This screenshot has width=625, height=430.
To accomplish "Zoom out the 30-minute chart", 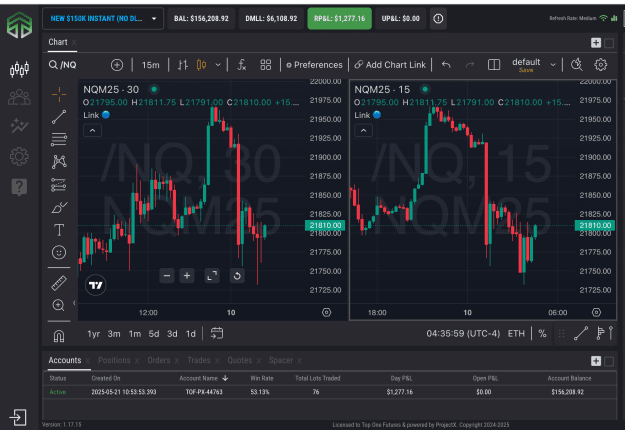I will [167, 276].
